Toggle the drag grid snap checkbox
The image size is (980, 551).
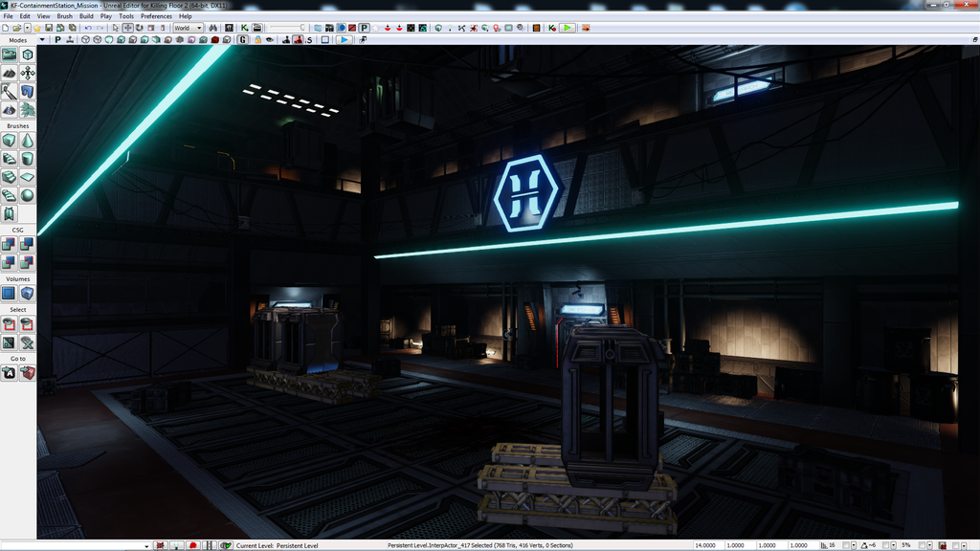846,545
